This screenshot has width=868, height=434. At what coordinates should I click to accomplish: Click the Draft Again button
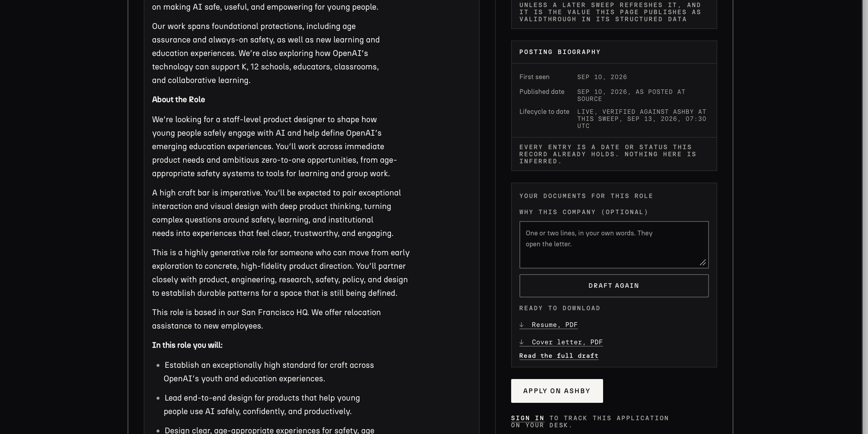pyautogui.click(x=614, y=286)
